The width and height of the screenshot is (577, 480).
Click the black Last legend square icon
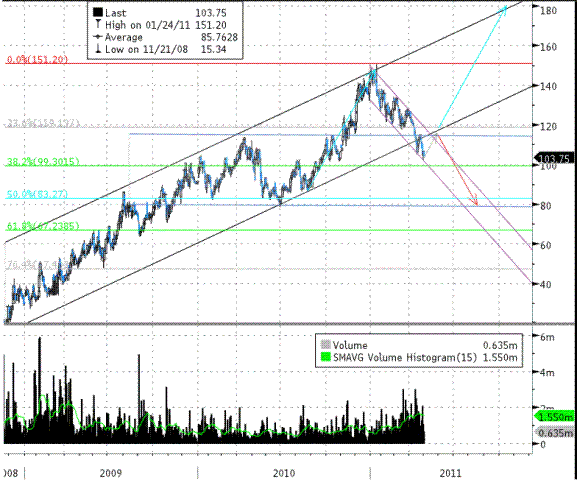(98, 13)
